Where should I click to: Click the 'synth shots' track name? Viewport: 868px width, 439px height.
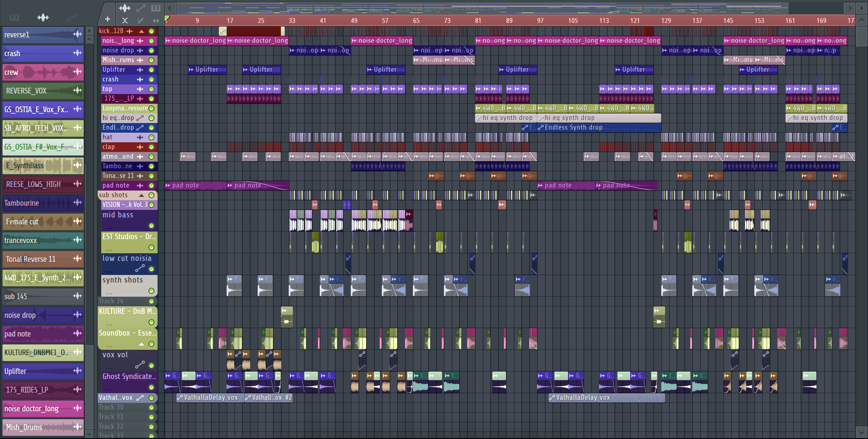point(123,280)
